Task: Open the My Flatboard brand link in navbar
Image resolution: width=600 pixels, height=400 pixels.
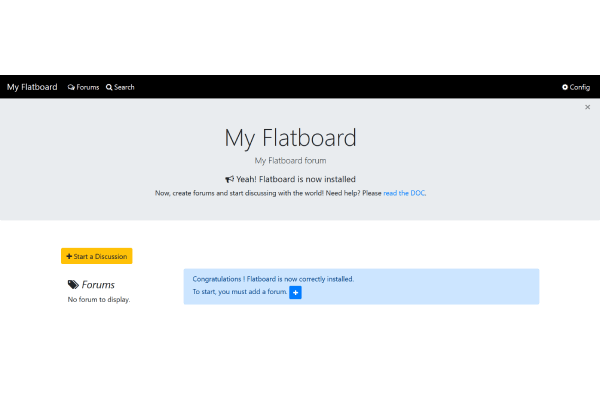Action: [x=32, y=87]
